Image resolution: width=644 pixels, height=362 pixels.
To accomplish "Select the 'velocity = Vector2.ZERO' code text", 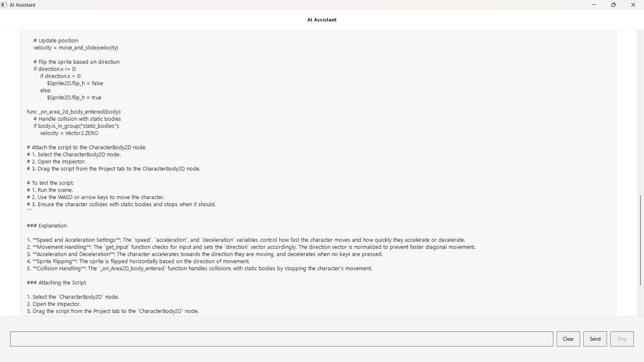I will tap(69, 133).
